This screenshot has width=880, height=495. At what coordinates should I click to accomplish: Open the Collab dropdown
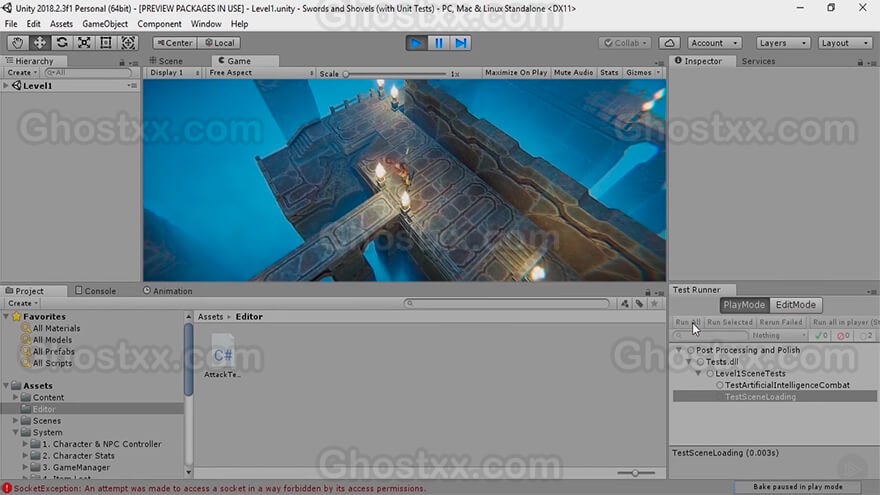pyautogui.click(x=625, y=43)
